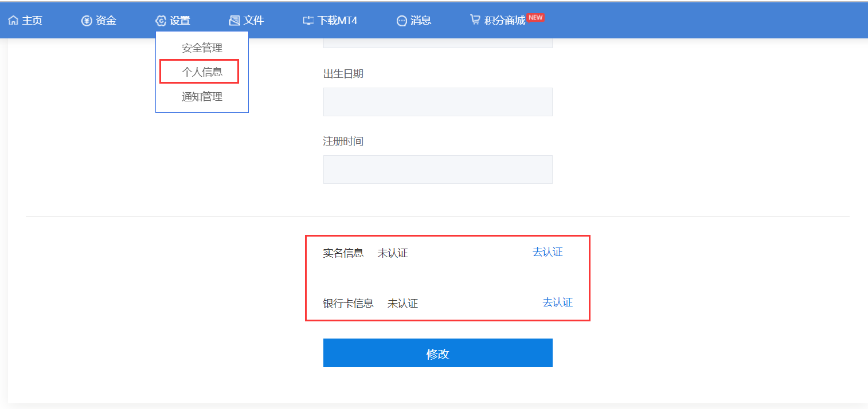
Task: Click the gear icon beside 设置
Action: pyautogui.click(x=161, y=21)
